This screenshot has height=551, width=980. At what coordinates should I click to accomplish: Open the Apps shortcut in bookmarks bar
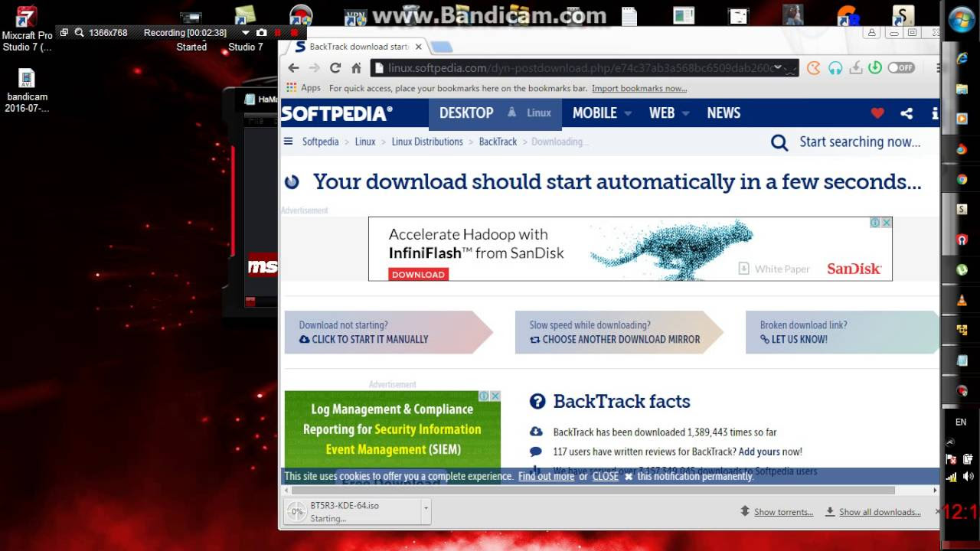tap(303, 88)
